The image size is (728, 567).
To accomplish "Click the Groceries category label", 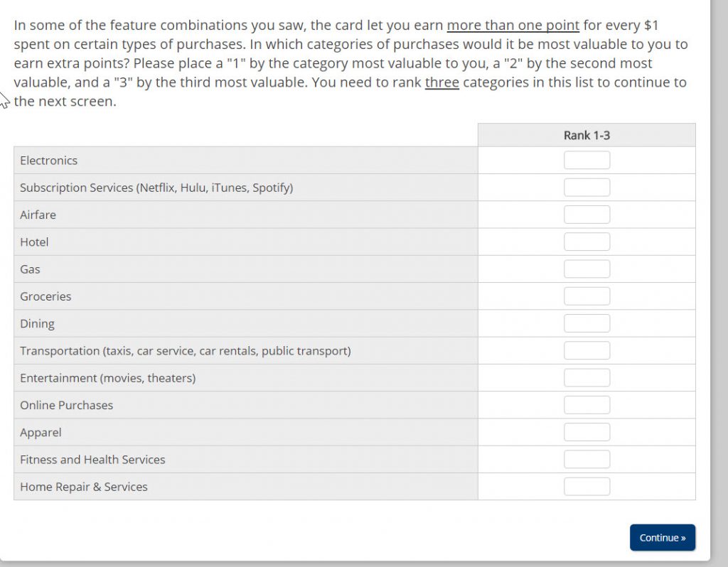I will (x=45, y=296).
